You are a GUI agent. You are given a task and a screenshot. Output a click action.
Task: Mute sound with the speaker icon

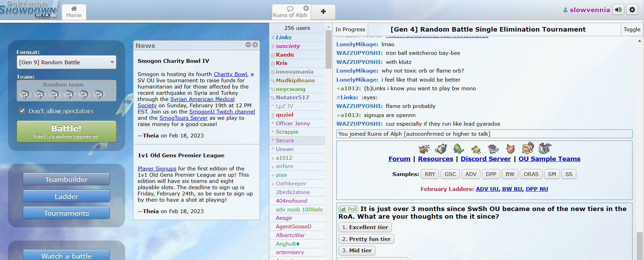pos(618,10)
